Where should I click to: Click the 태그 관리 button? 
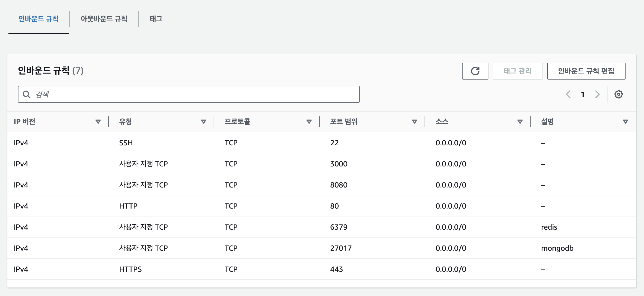pyautogui.click(x=517, y=71)
